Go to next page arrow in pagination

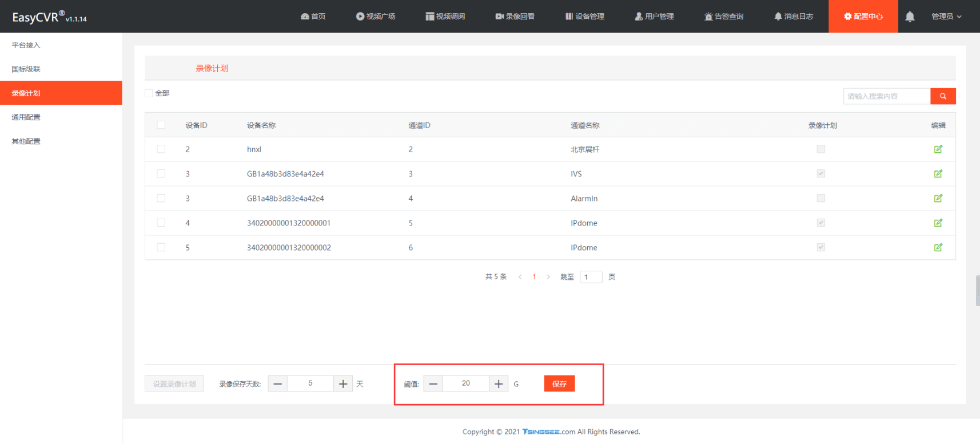(x=548, y=277)
